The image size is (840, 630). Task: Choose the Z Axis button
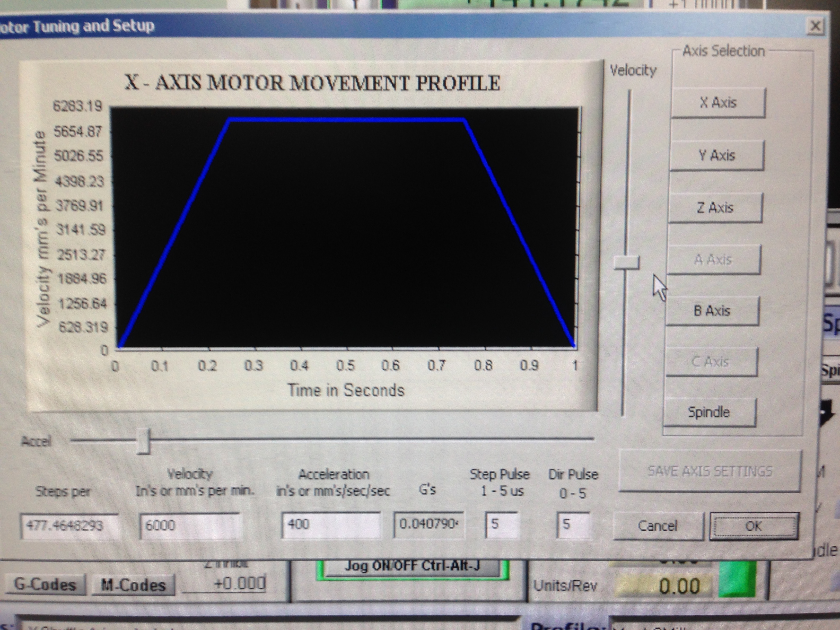point(715,208)
